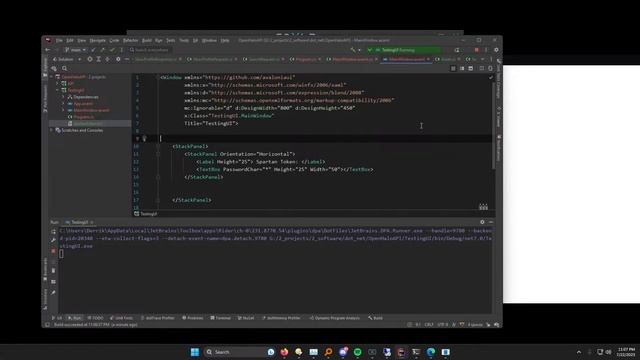Click the TestingUI breadcrumb below editor
The image size is (640, 360).
(146, 214)
